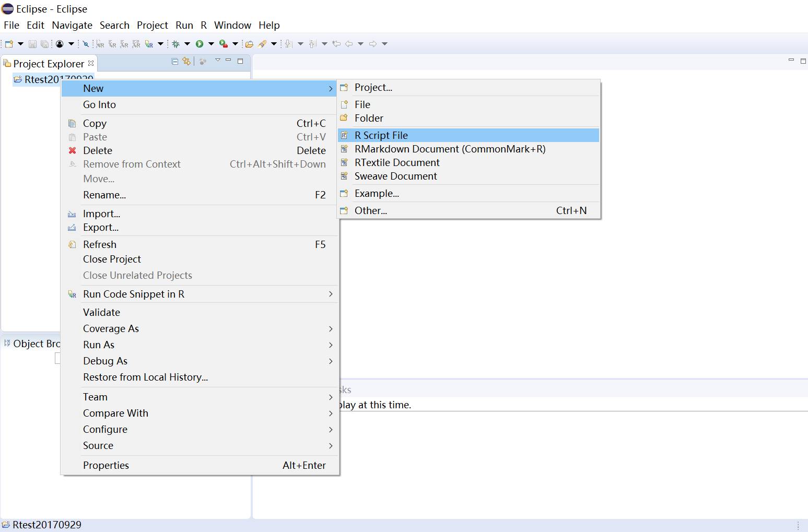Viewport: 808px width, 532px height.
Task: Click Copy in the context menu
Action: tap(200, 123)
